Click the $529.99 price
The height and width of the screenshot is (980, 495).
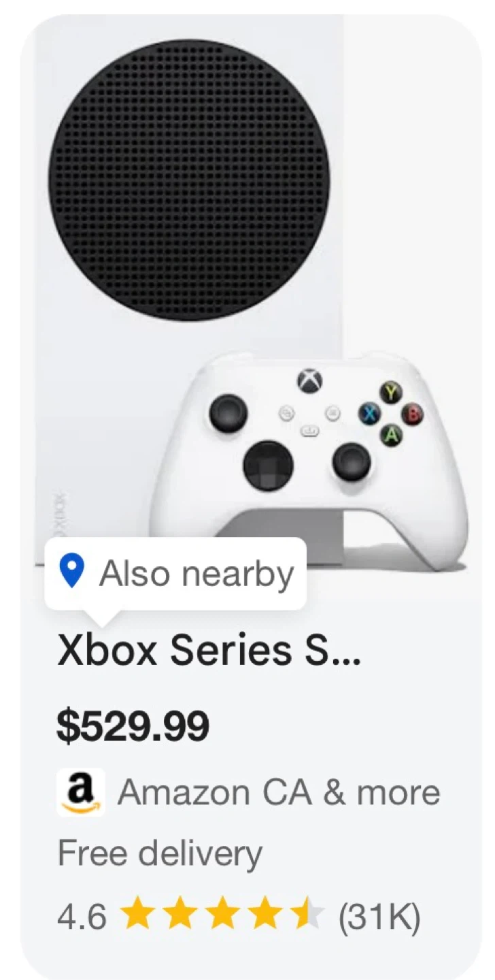(x=133, y=727)
